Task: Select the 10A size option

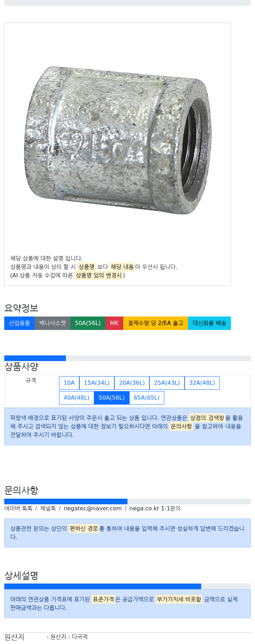Action: click(x=69, y=383)
